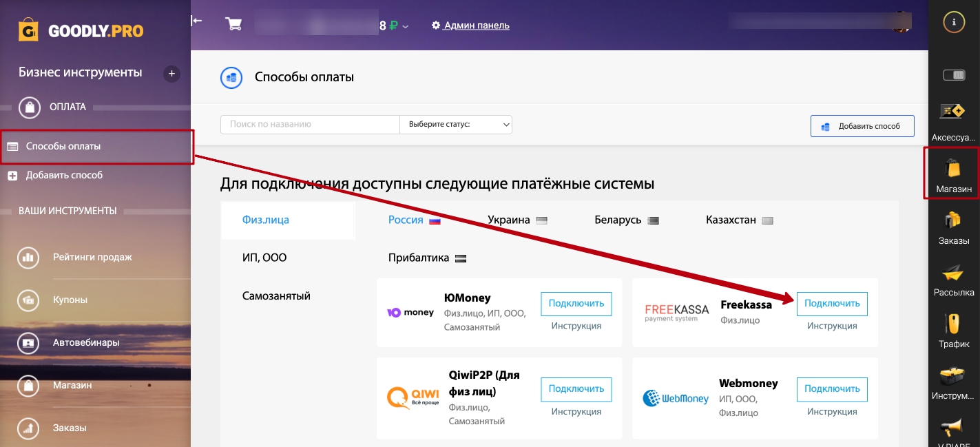Open Купоны in sidebar
980x447 pixels.
click(x=70, y=300)
